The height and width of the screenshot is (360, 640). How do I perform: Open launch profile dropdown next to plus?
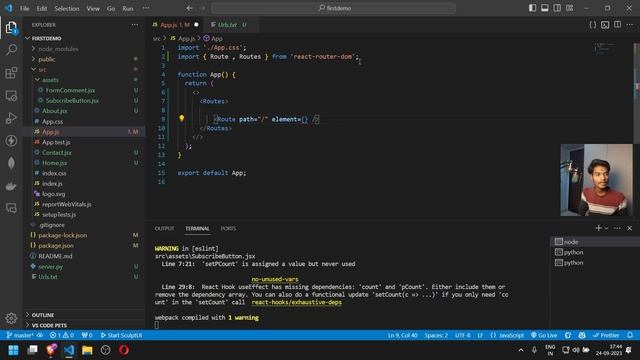coord(607,228)
